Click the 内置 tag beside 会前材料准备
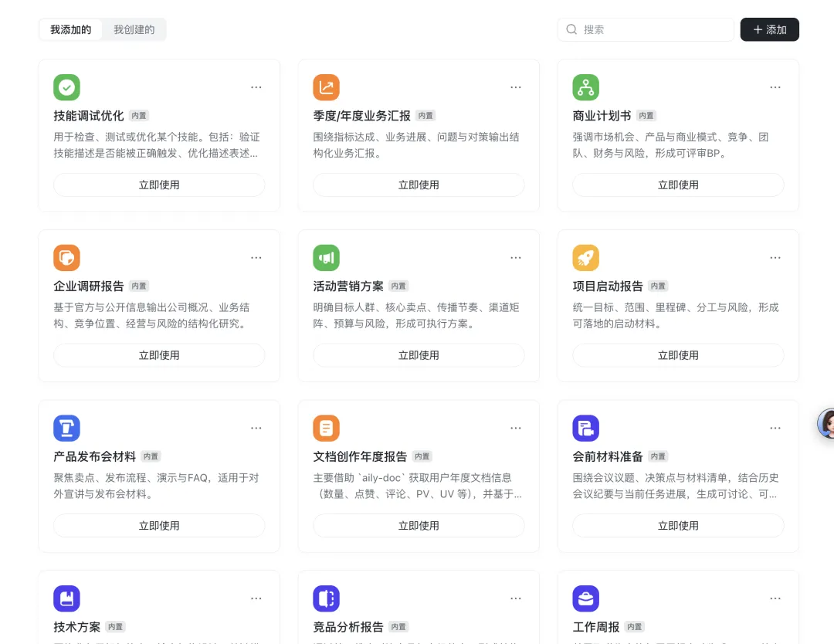 click(x=658, y=456)
